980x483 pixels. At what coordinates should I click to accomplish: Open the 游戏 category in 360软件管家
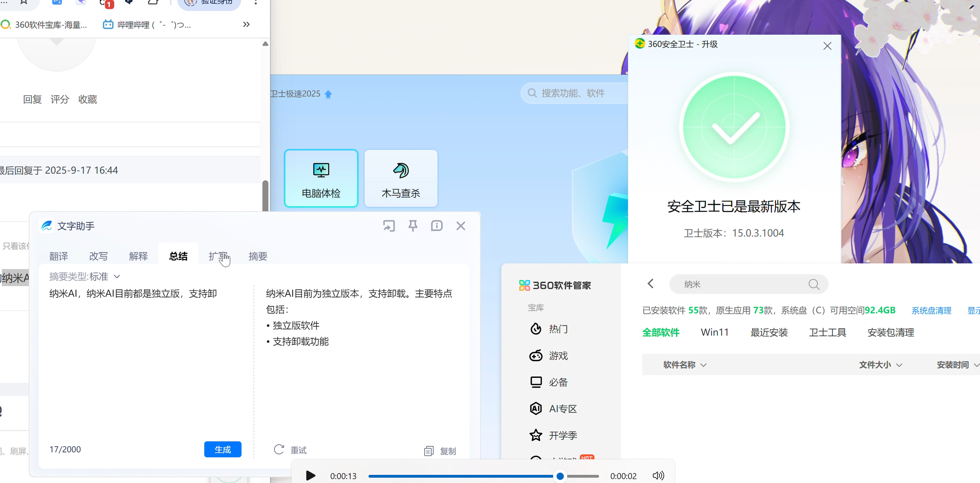(549, 356)
